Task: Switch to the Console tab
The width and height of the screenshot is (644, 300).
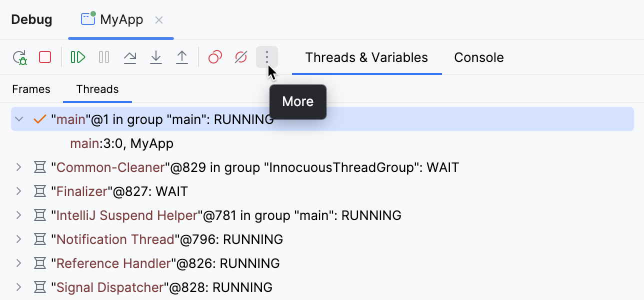Action: coord(478,57)
